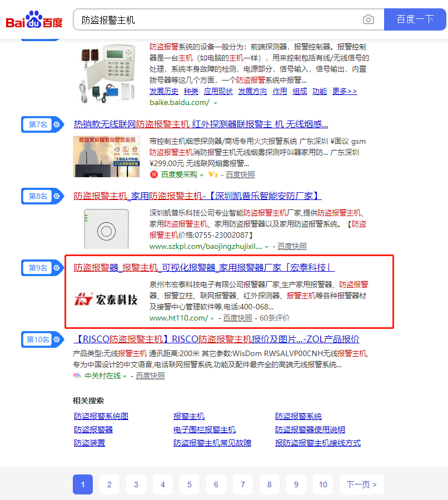Open related search 防盗报警器使用说明
Image resolution: width=448 pixels, height=500 pixels.
click(x=310, y=429)
